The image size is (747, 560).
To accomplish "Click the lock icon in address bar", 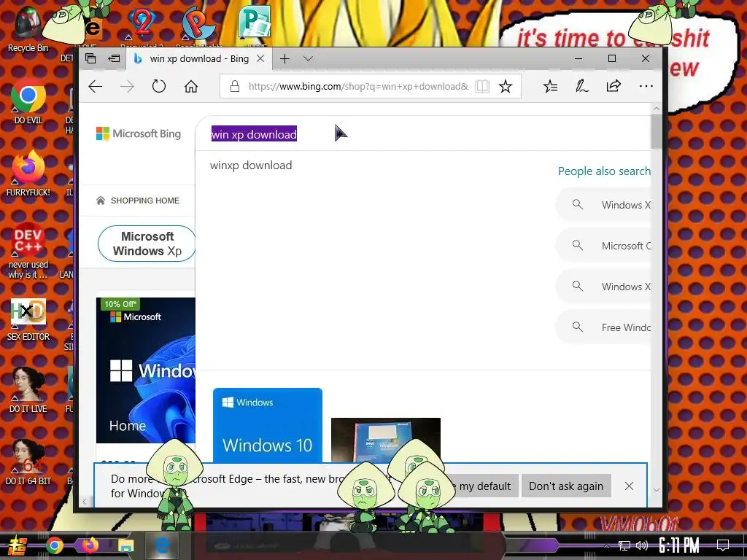I will (x=234, y=86).
